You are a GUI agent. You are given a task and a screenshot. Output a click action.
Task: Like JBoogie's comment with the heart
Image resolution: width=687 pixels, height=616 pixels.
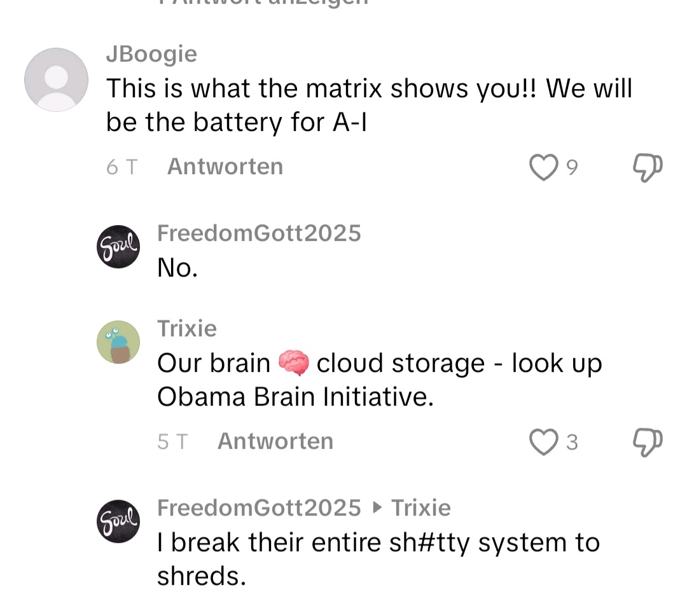(x=543, y=168)
